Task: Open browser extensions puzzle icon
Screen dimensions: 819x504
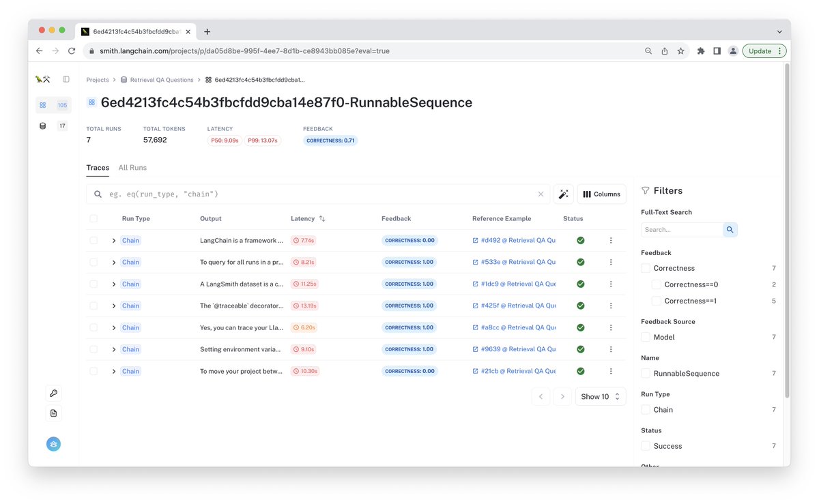Action: (x=700, y=51)
